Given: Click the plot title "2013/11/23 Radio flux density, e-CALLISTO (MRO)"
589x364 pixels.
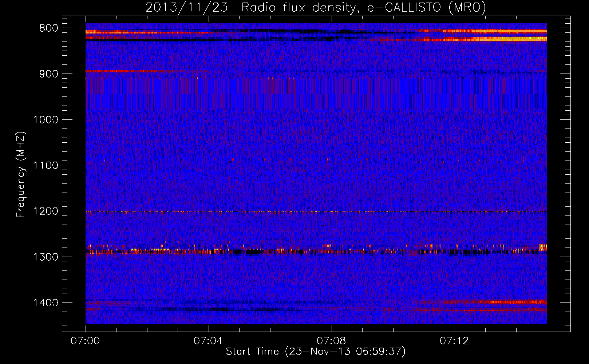Looking at the screenshot, I should (x=316, y=7).
